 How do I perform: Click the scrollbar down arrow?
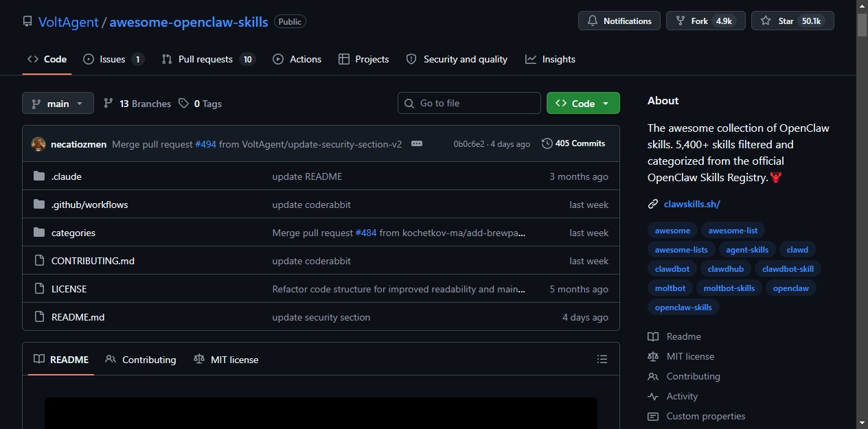pos(862,423)
